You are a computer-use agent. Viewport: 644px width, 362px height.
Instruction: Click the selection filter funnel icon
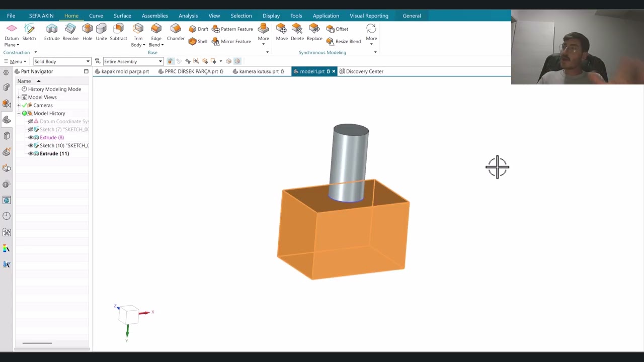(98, 61)
